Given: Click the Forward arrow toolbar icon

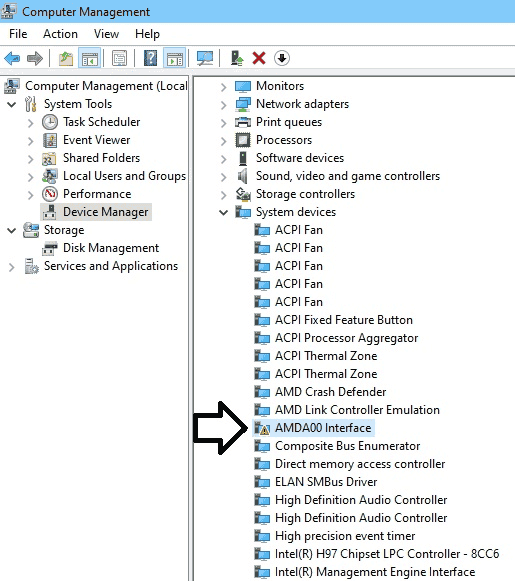Looking at the screenshot, I should 35,58.
